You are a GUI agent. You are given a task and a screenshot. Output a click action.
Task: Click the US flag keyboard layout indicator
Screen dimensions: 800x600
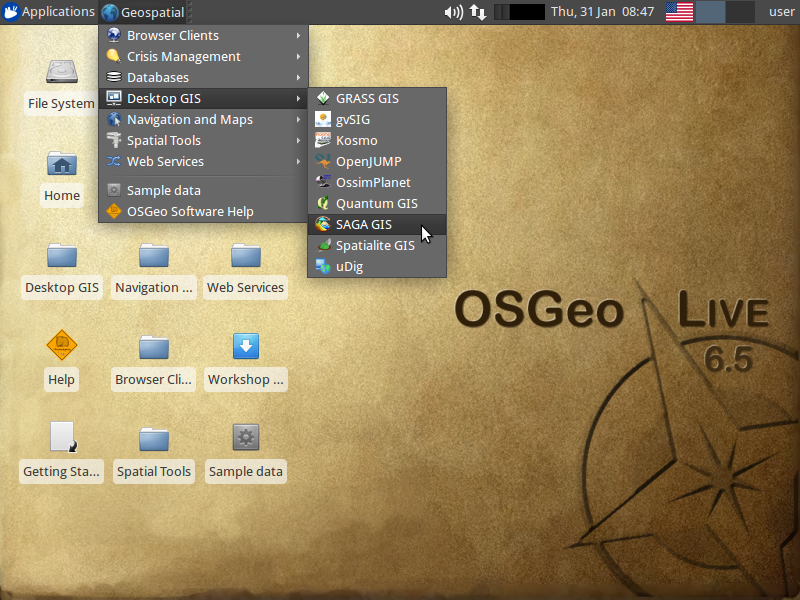pyautogui.click(x=679, y=12)
